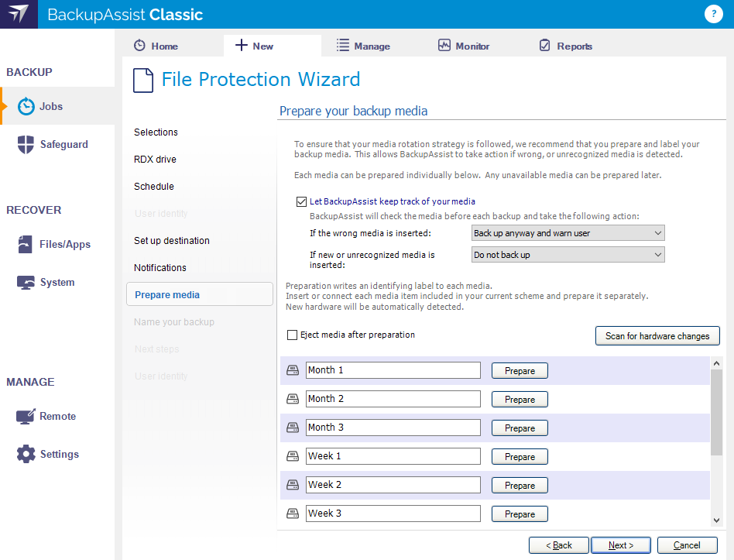Go to the Monitor tab
Viewport: 734px width, 560px height.
click(x=464, y=46)
